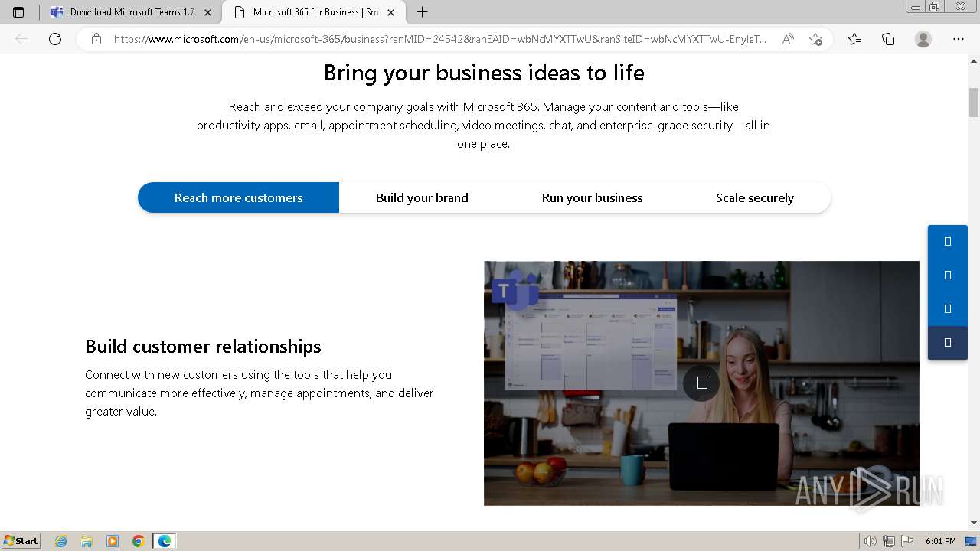Viewport: 980px width, 551px height.
Task: Open a new browser tab
Action: 422,12
